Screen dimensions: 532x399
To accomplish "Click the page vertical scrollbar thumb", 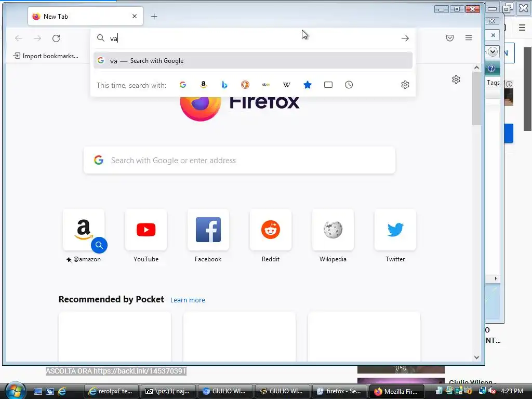I will (476, 98).
